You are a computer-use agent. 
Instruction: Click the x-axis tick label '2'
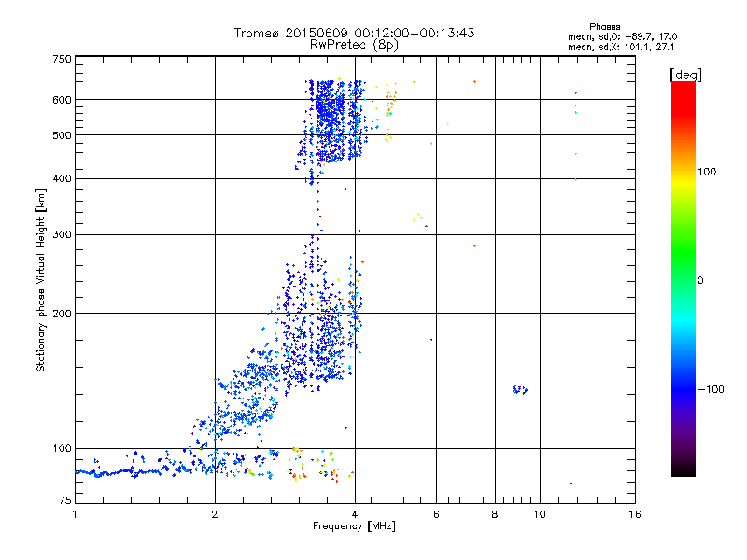pyautogui.click(x=215, y=514)
